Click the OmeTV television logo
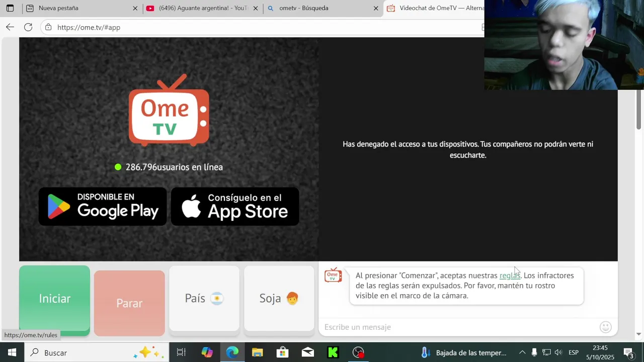This screenshot has height=362, width=644. pos(169,111)
